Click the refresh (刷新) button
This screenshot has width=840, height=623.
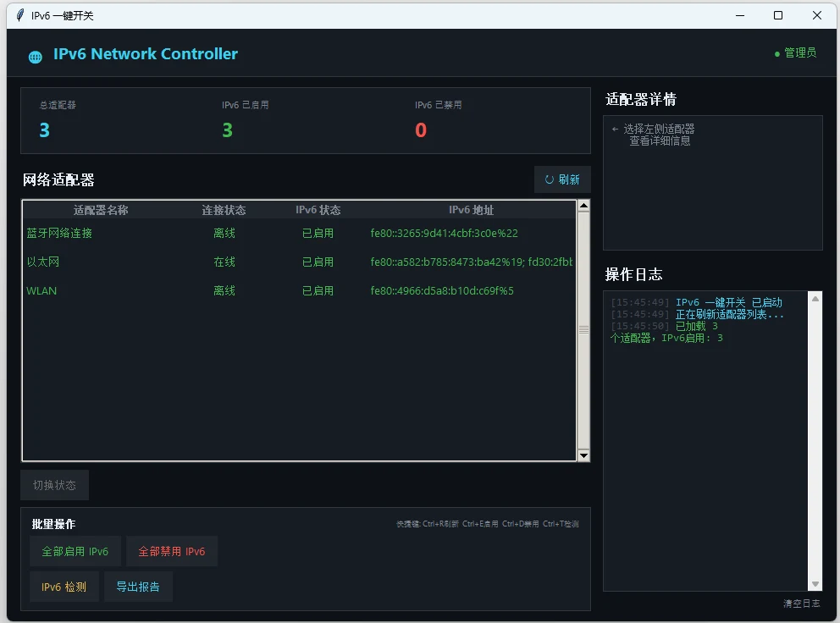[x=562, y=179]
